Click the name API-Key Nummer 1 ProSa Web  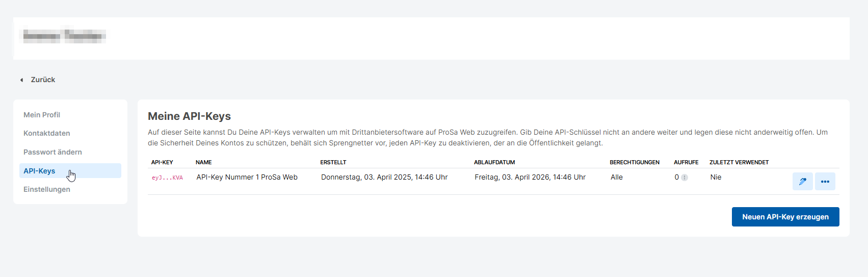(247, 177)
